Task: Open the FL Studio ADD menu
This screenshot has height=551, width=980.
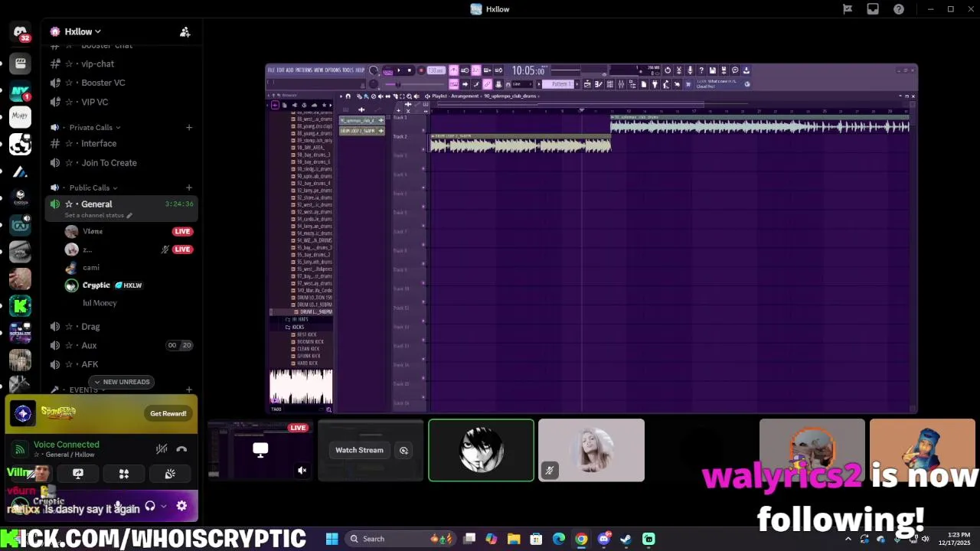Action: click(290, 70)
